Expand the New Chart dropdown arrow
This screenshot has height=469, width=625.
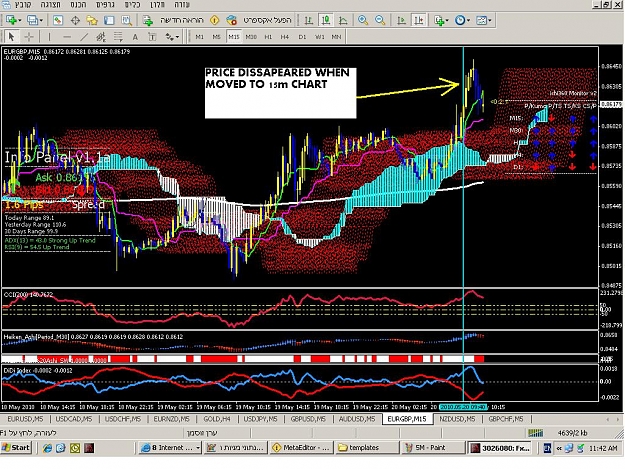20,20
